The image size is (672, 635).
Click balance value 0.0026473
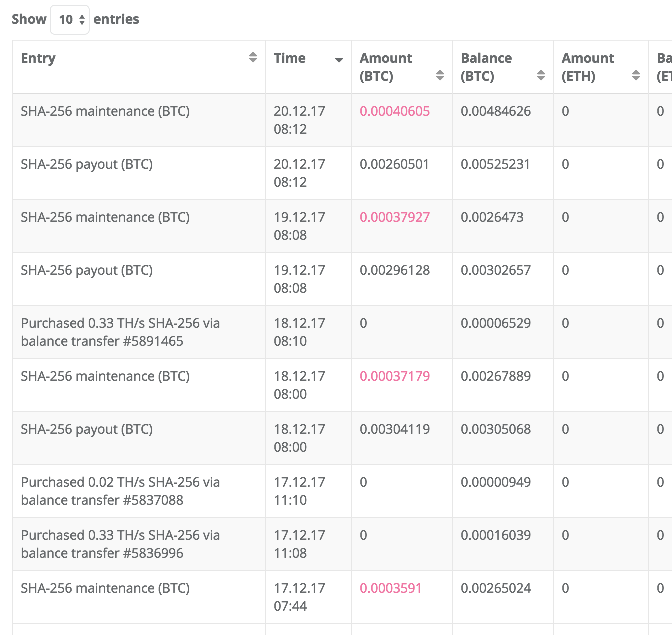(x=492, y=217)
